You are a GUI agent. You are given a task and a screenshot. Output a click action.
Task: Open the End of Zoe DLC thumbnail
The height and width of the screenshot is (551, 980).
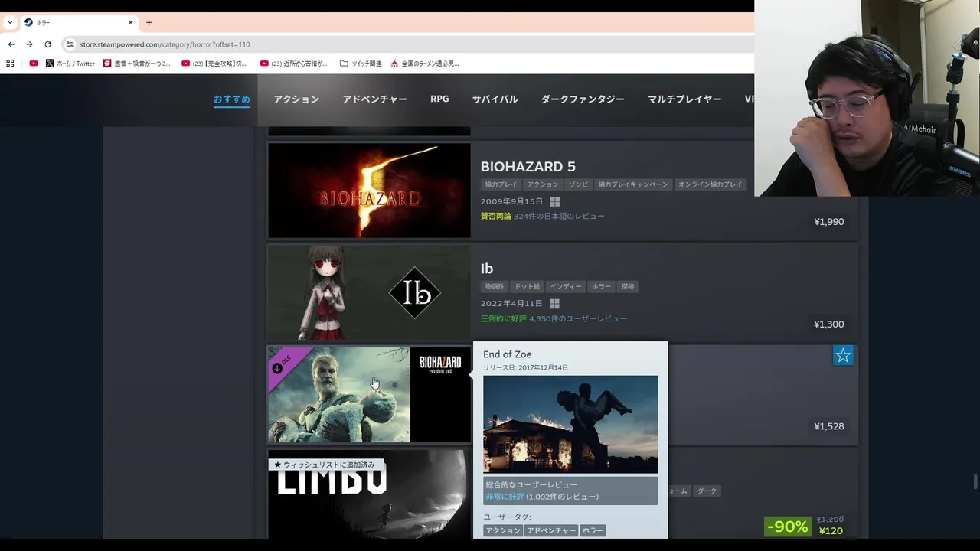point(369,395)
